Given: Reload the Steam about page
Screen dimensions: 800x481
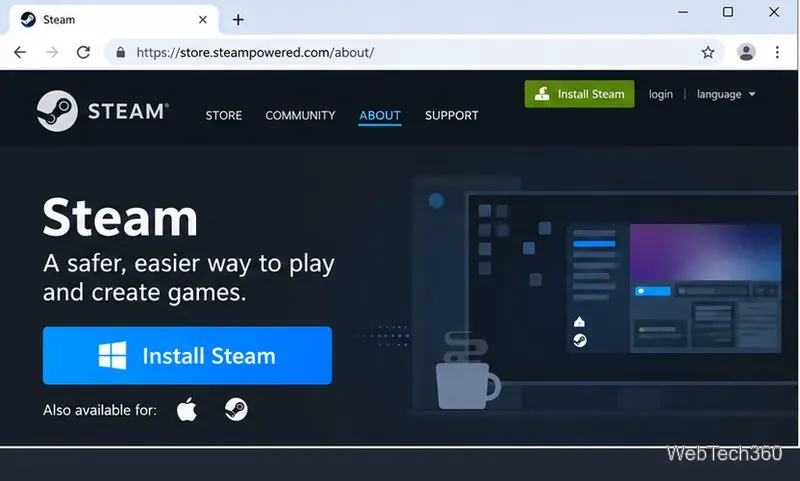Looking at the screenshot, I should click(x=83, y=52).
